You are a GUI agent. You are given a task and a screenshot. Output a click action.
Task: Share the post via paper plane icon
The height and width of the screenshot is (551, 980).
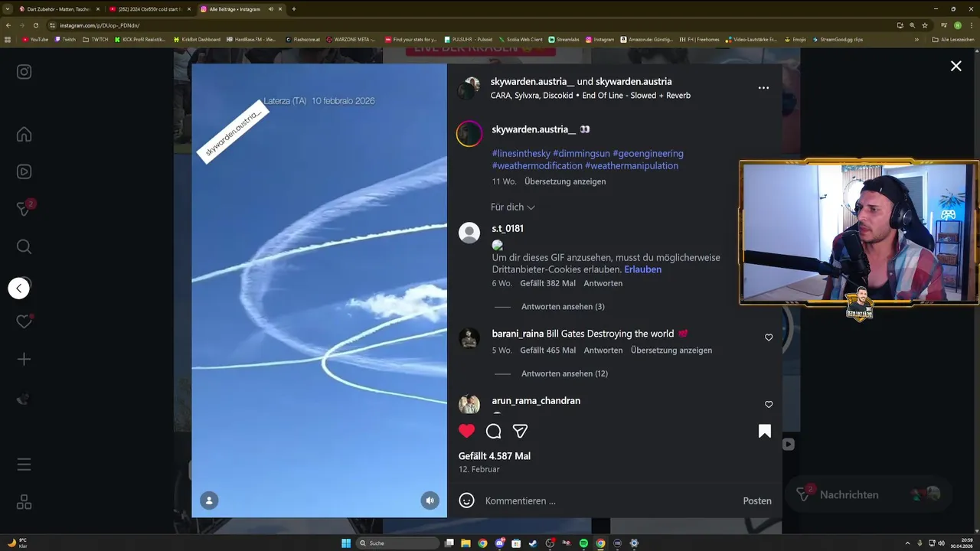pos(520,431)
